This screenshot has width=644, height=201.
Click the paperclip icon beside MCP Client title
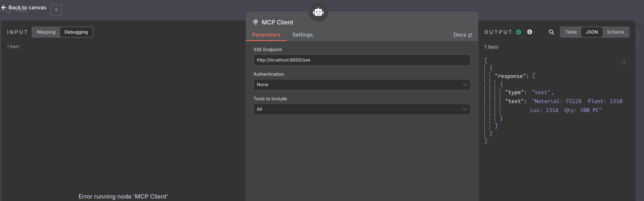click(256, 22)
